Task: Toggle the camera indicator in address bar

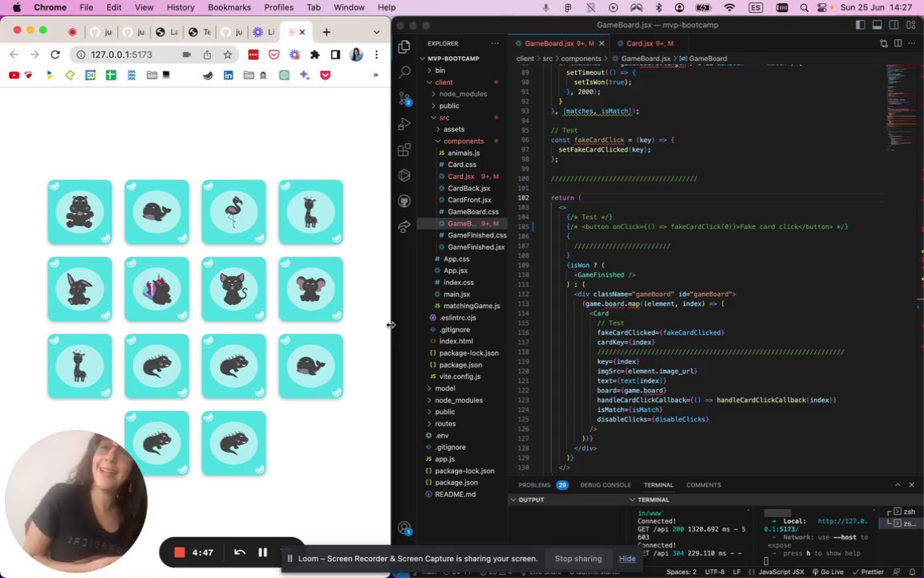Action: pos(186,55)
